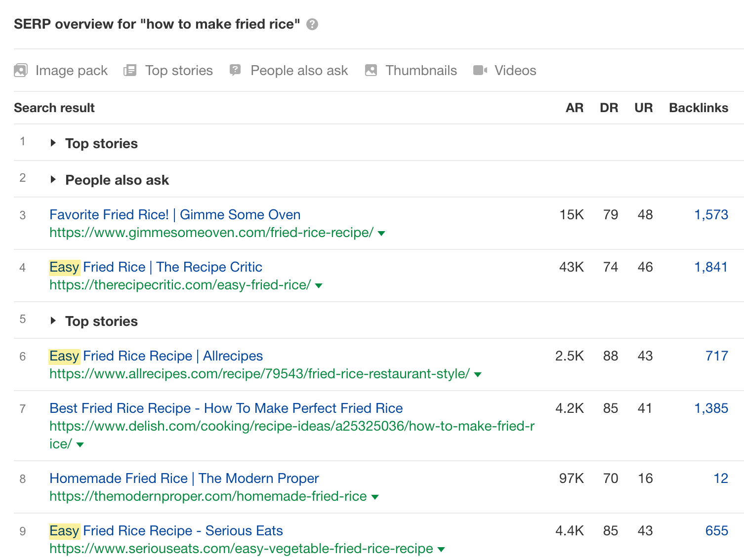The height and width of the screenshot is (560, 744).
Task: Click the Backlinks column header
Action: pos(698,108)
